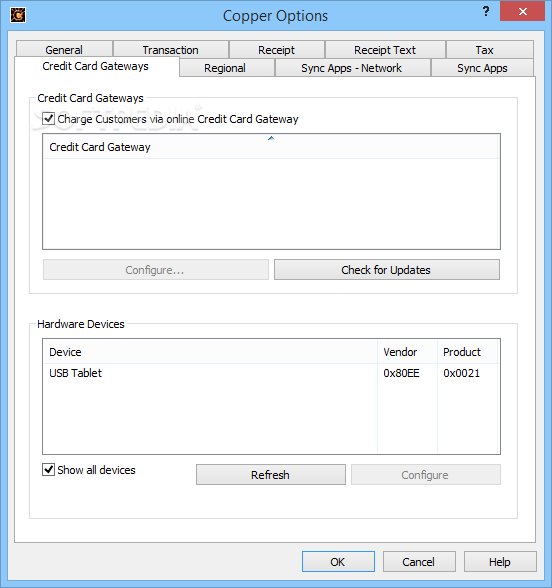The height and width of the screenshot is (588, 552).
Task: Click vendor value 0x80EE
Action: point(401,373)
